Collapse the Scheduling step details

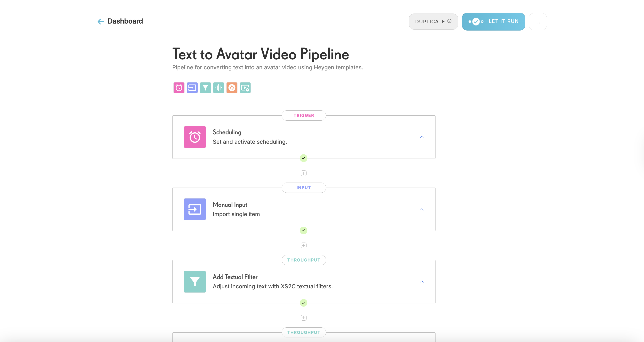pos(422,137)
